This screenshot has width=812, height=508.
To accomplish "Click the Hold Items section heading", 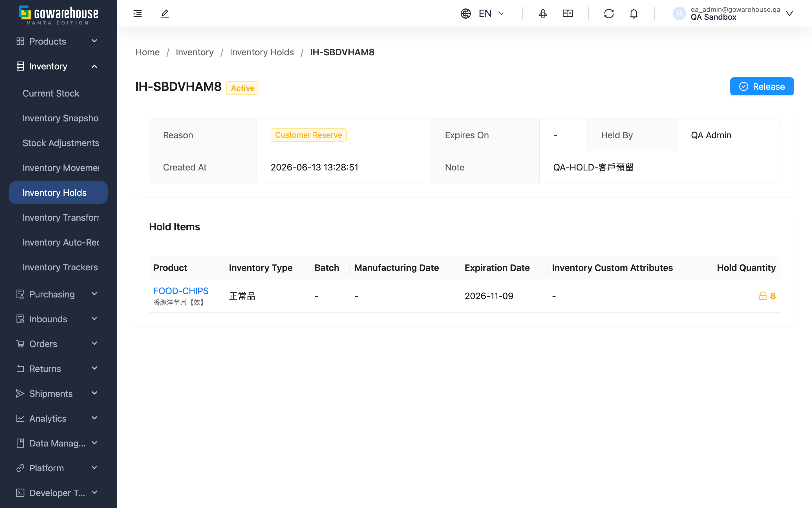I will point(175,227).
